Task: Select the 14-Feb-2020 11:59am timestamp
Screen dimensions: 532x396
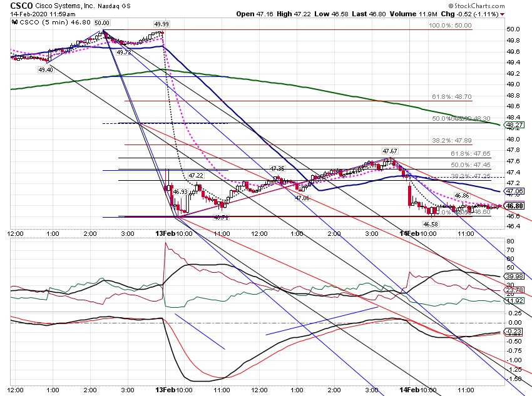Action: [43, 14]
